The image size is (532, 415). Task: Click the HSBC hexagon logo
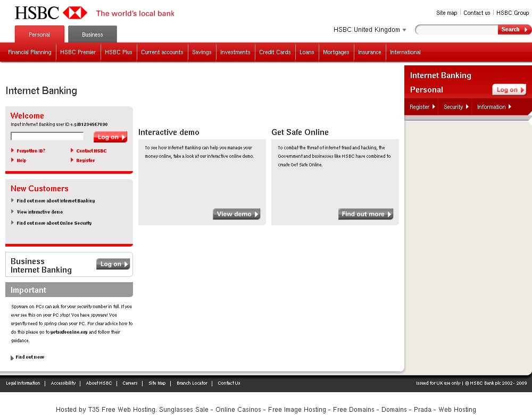point(75,13)
